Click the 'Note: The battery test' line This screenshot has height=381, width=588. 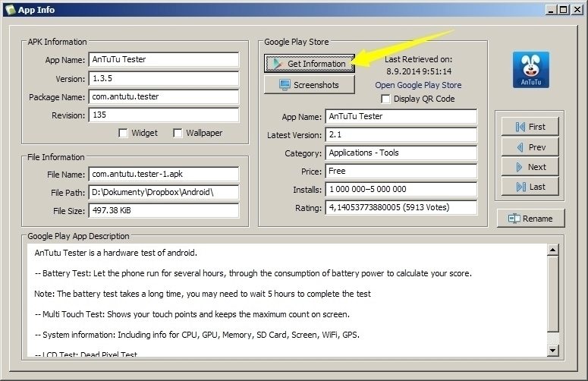click(203, 294)
